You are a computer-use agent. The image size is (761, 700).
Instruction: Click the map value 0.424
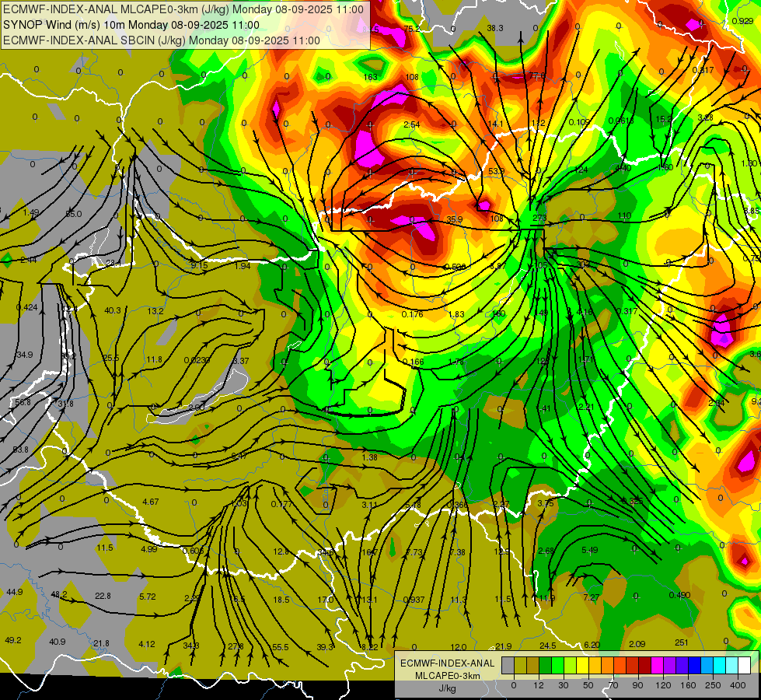(x=26, y=307)
